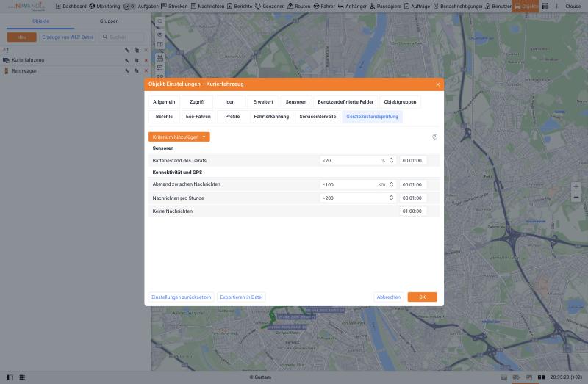
Task: Click the Keine Nachrichten time field
Action: pos(412,211)
